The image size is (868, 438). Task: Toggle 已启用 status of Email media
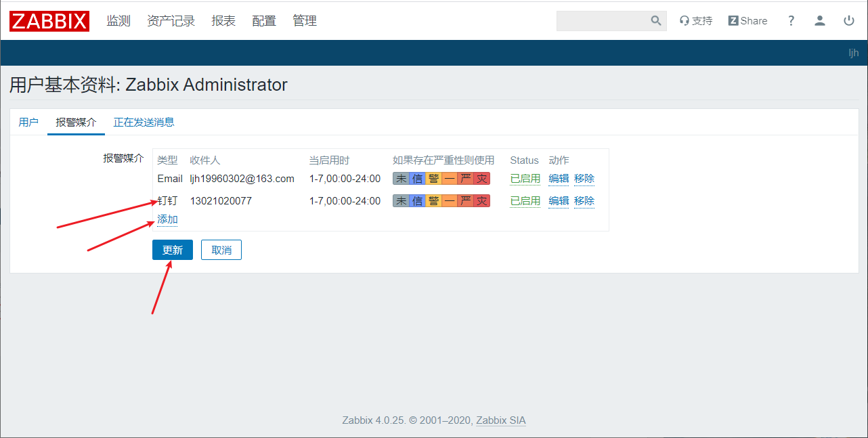coord(525,179)
